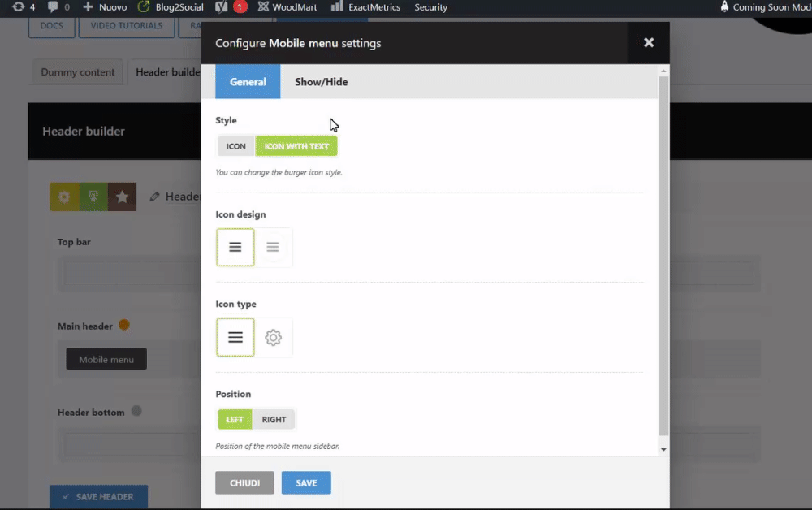Click the SAVE HEADER button
Viewport: 812px width, 510px height.
pos(98,496)
